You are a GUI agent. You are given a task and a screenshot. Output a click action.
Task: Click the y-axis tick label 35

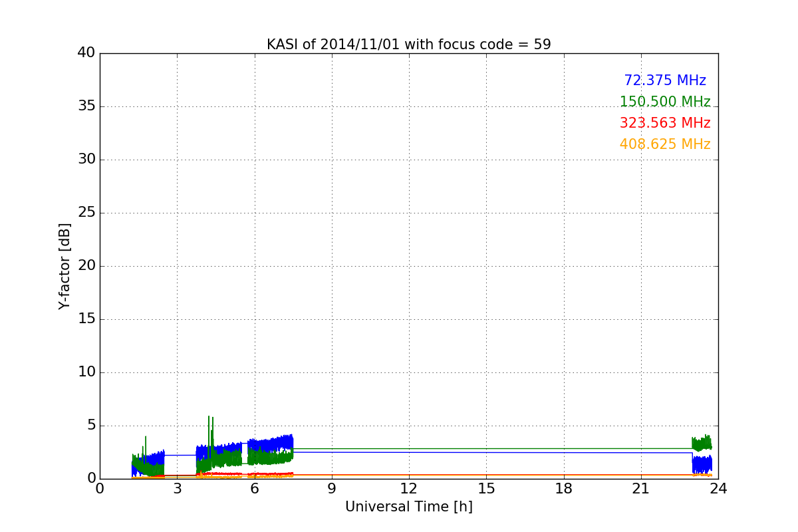click(86, 106)
